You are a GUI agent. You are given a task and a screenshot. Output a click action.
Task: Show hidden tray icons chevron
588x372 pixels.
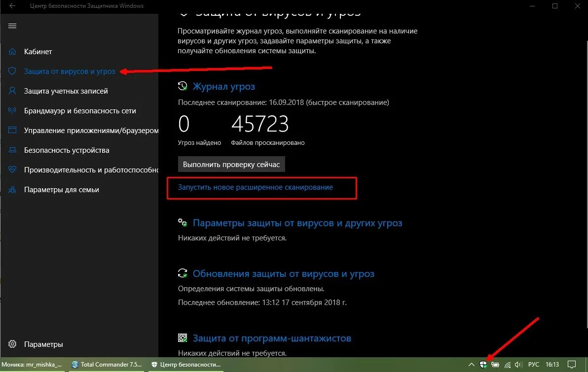coord(472,365)
